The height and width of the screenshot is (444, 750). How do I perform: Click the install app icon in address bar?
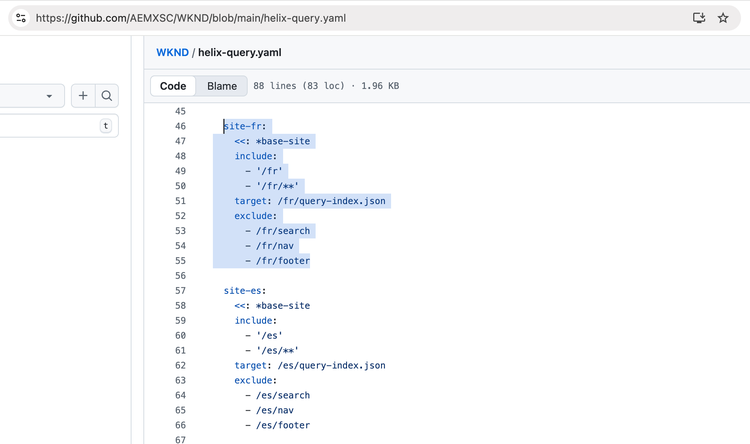point(699,18)
